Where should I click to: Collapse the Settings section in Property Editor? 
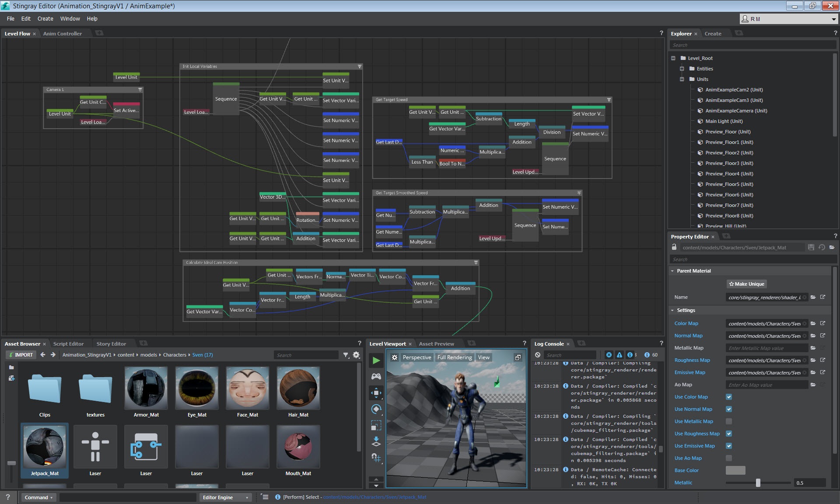tap(672, 310)
